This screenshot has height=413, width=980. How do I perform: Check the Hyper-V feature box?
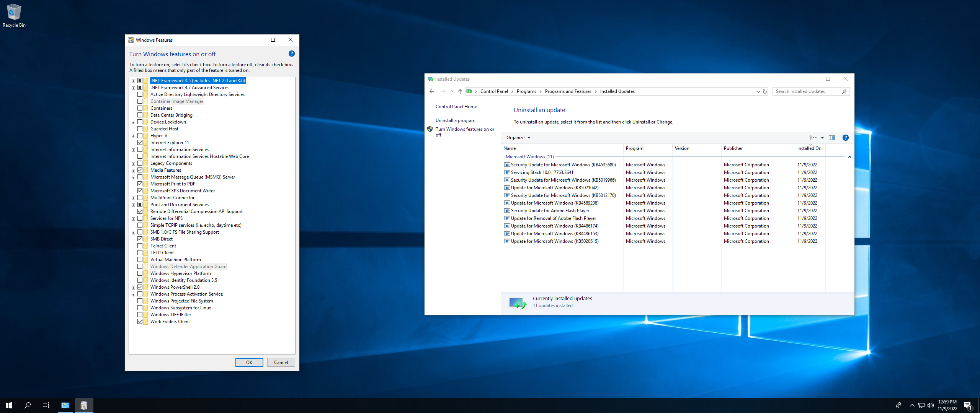point(140,136)
